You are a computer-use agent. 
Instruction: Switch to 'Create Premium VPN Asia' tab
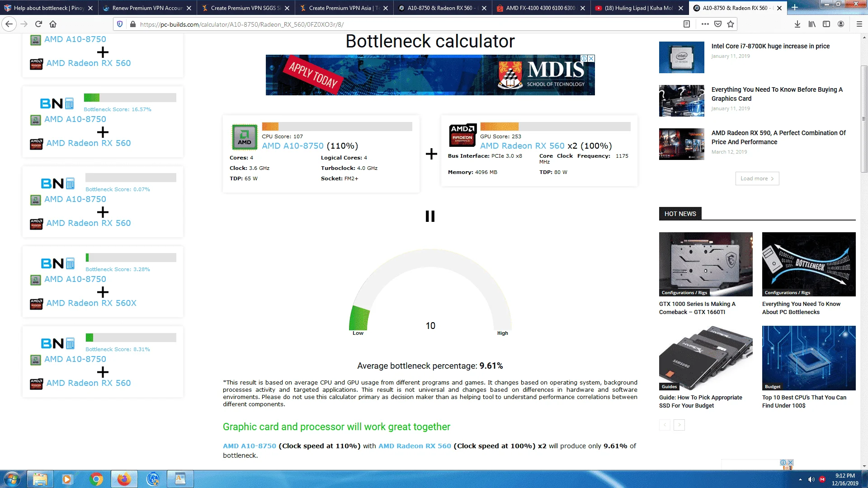(x=344, y=8)
